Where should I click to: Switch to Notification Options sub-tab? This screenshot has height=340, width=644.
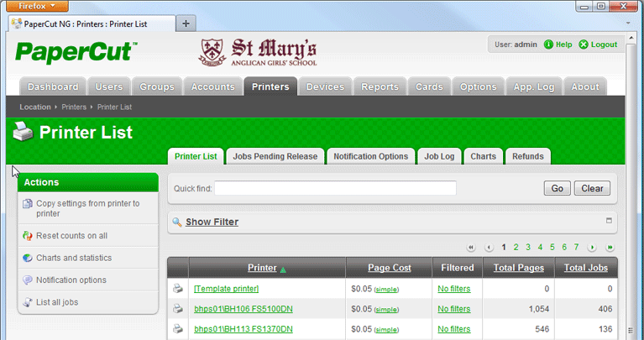[371, 156]
